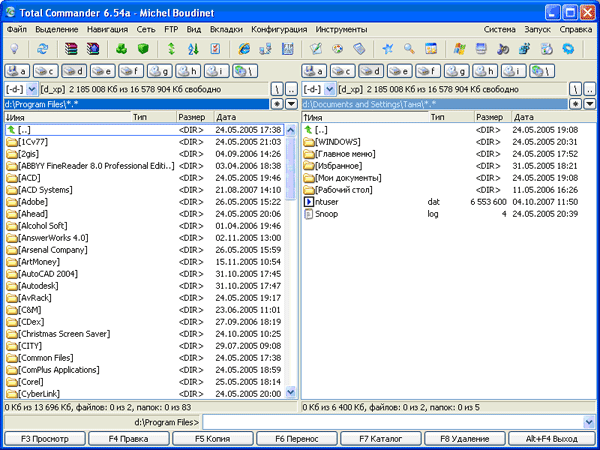
Task: Click the blue star toolbar icon
Action: pyautogui.click(x=387, y=48)
